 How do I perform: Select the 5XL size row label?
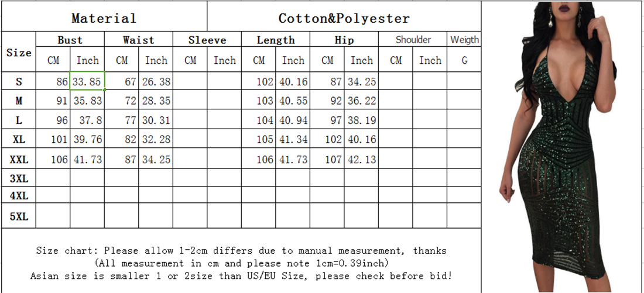tap(19, 217)
